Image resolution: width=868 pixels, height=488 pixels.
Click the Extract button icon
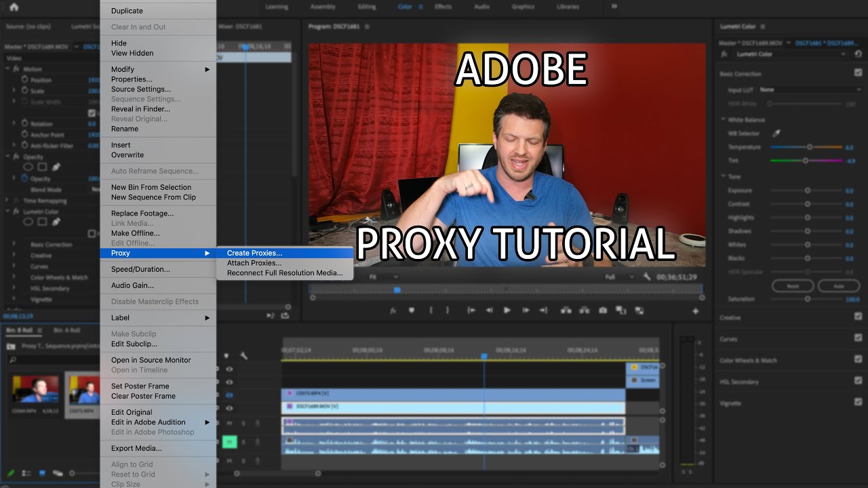pos(584,310)
